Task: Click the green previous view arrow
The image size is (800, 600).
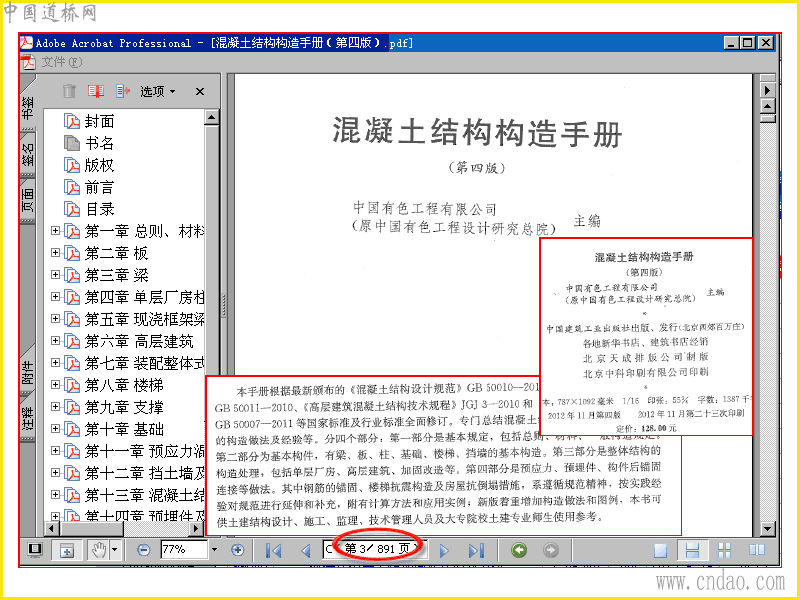Action: tap(519, 550)
